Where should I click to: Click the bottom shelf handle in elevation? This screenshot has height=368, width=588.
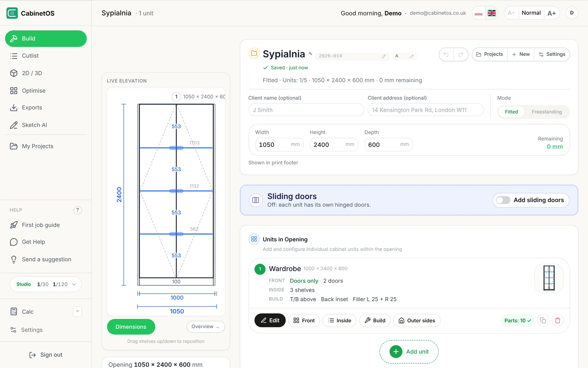pyautogui.click(x=176, y=234)
